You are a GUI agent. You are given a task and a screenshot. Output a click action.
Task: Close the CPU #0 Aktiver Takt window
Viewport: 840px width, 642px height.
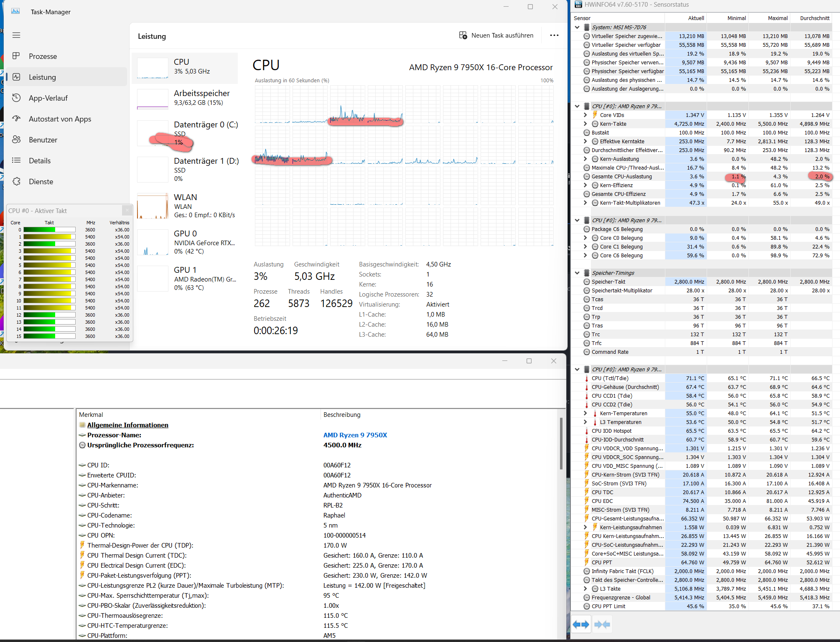point(127,211)
